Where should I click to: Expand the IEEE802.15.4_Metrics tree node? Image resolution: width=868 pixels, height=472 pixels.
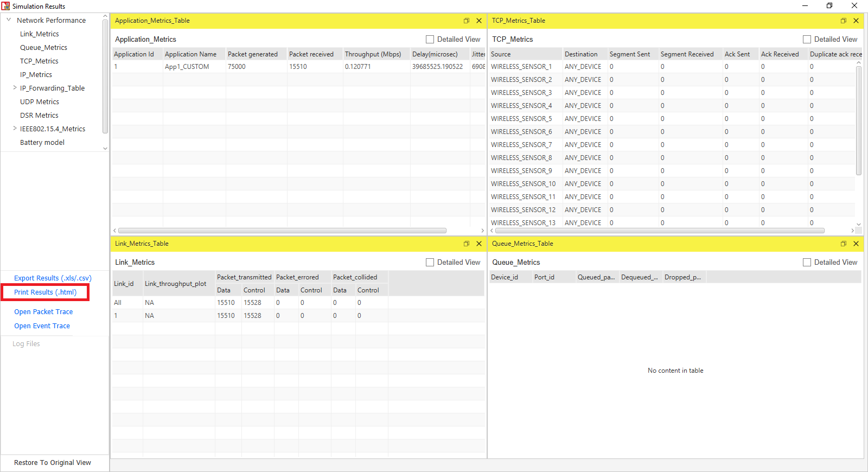[15, 129]
